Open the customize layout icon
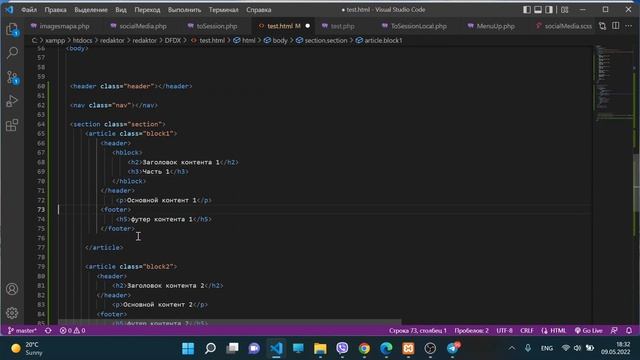Viewport: 640px width, 360px height. pos(564,10)
